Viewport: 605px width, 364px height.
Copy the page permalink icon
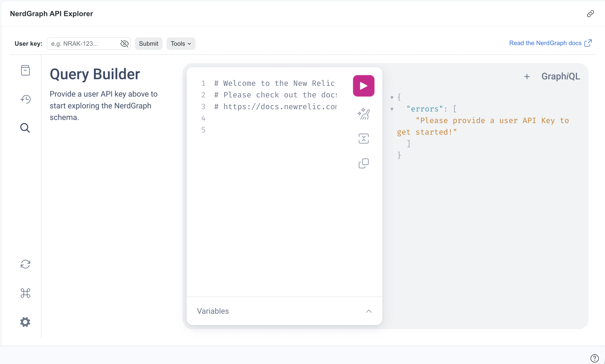[590, 14]
